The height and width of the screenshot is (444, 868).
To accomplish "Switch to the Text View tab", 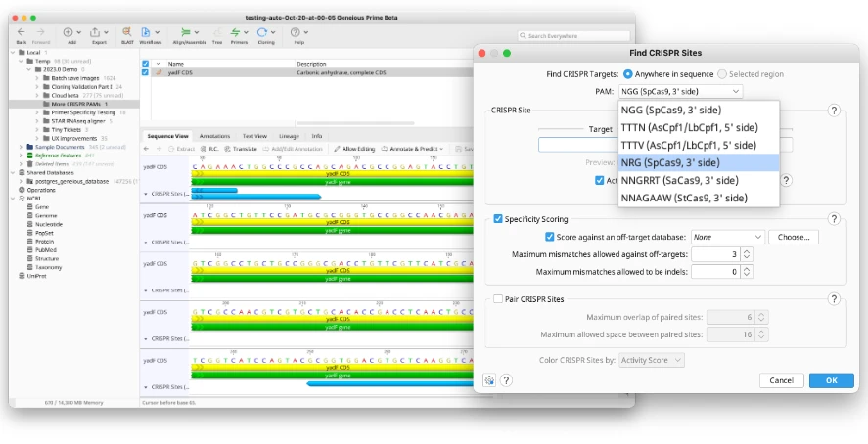I will tap(254, 136).
